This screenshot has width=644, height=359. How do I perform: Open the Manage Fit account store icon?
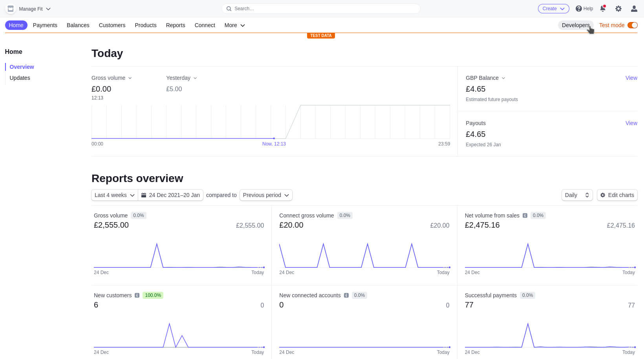(x=11, y=9)
